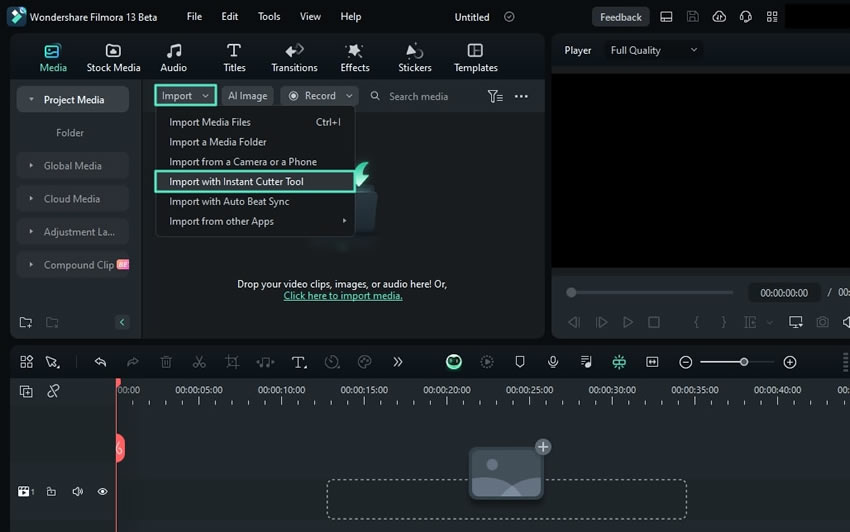Screen dimensions: 850x532
Task: Click the Delete trash icon
Action: pos(166,362)
